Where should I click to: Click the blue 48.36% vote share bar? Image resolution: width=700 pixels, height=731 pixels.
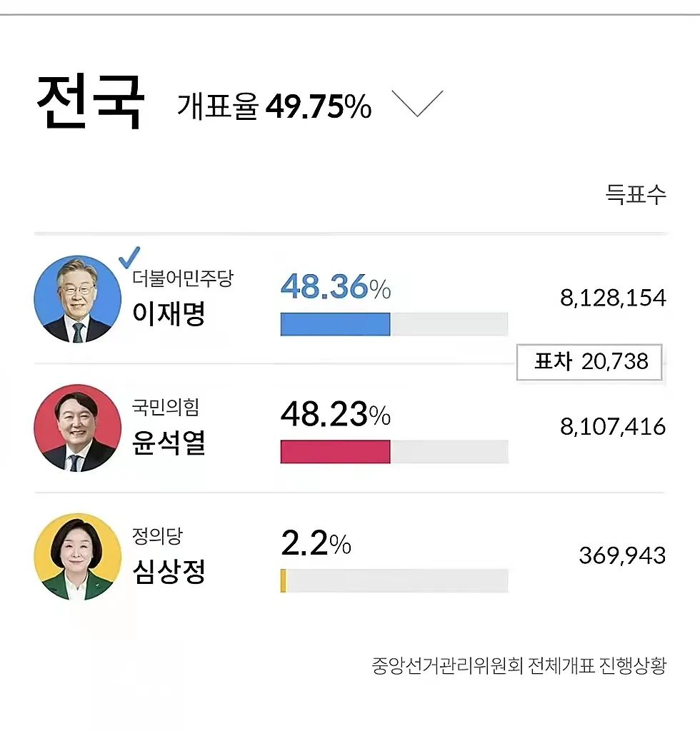pyautogui.click(x=335, y=324)
